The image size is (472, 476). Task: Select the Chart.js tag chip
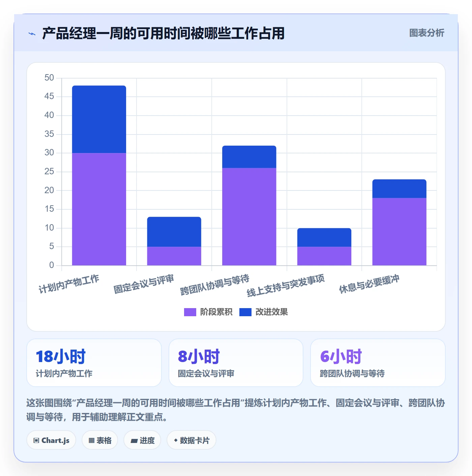point(51,440)
